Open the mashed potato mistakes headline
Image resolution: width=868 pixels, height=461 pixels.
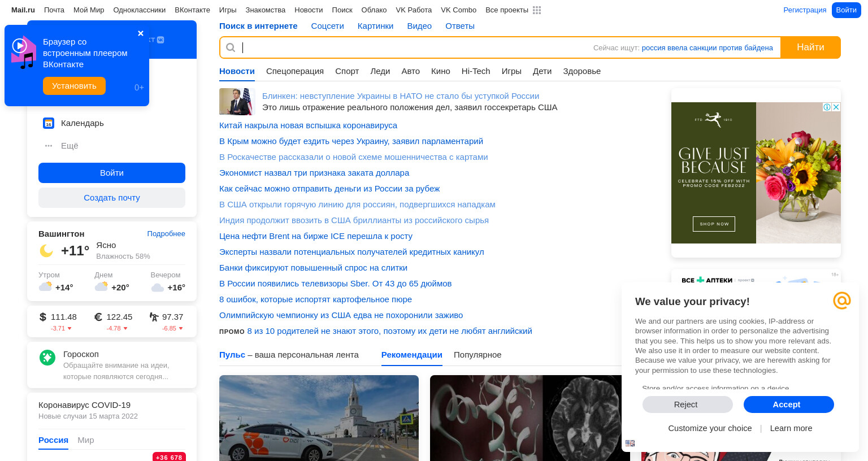point(315,299)
